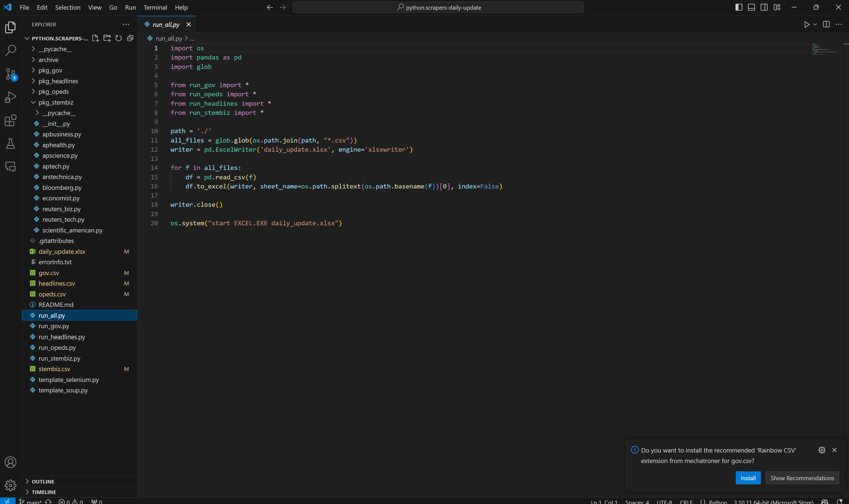Image resolution: width=849 pixels, height=504 pixels.
Task: Click the Run menu in menu bar
Action: tap(130, 7)
